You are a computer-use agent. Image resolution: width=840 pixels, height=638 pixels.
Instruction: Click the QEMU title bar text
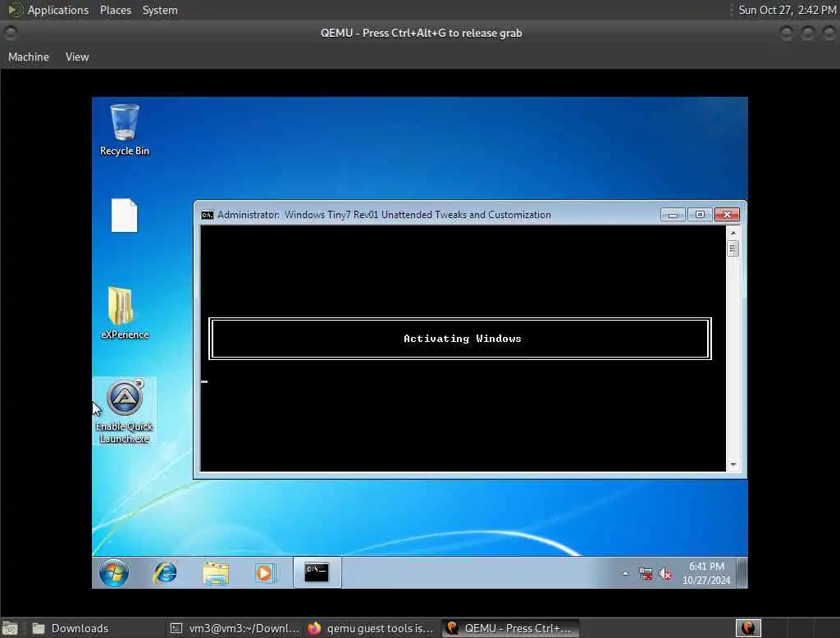pyautogui.click(x=421, y=34)
